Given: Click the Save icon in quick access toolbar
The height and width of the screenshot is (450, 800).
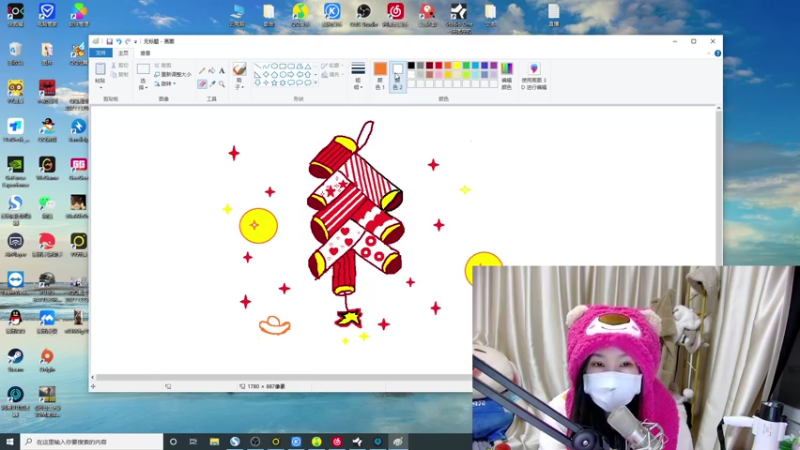Looking at the screenshot, I should tap(109, 41).
